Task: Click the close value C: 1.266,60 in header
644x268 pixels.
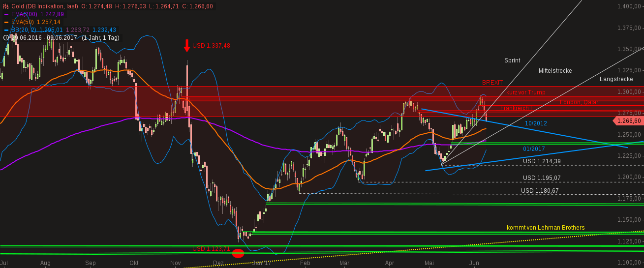Action: coord(197,6)
